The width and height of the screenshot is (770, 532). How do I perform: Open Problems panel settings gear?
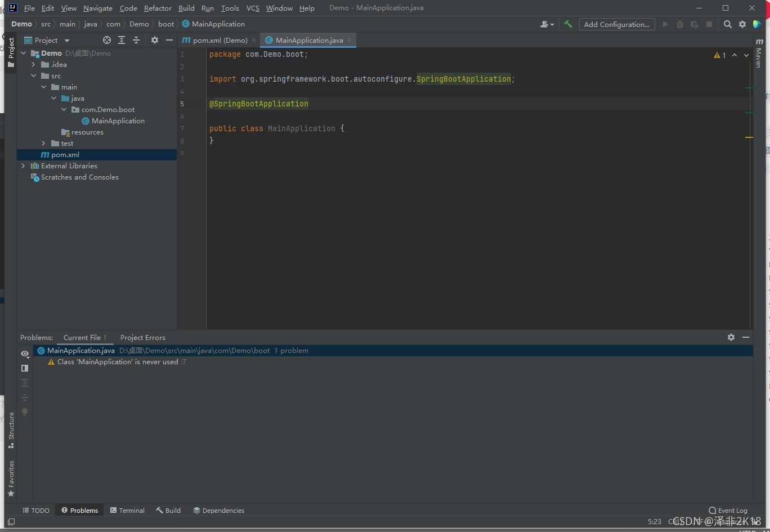coord(731,337)
